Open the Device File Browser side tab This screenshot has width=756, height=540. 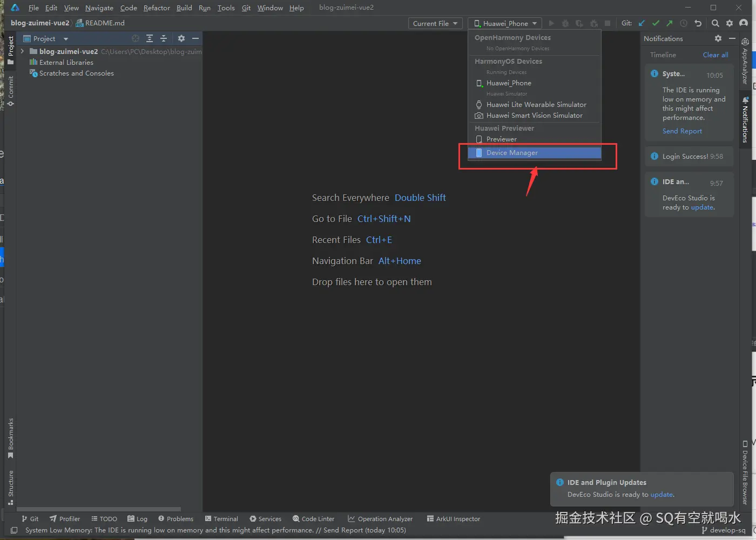(x=745, y=473)
